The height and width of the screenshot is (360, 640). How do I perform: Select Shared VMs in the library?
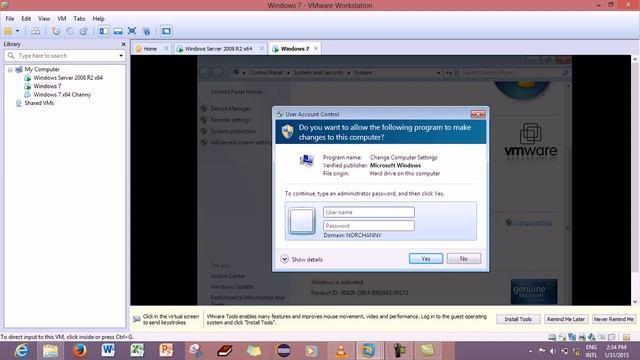pos(39,103)
